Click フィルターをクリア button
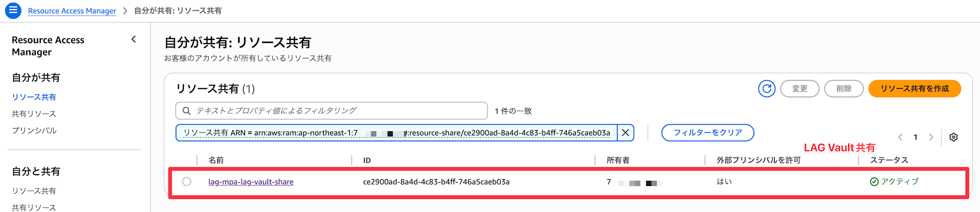Viewport: 980px width, 212px height. click(708, 132)
